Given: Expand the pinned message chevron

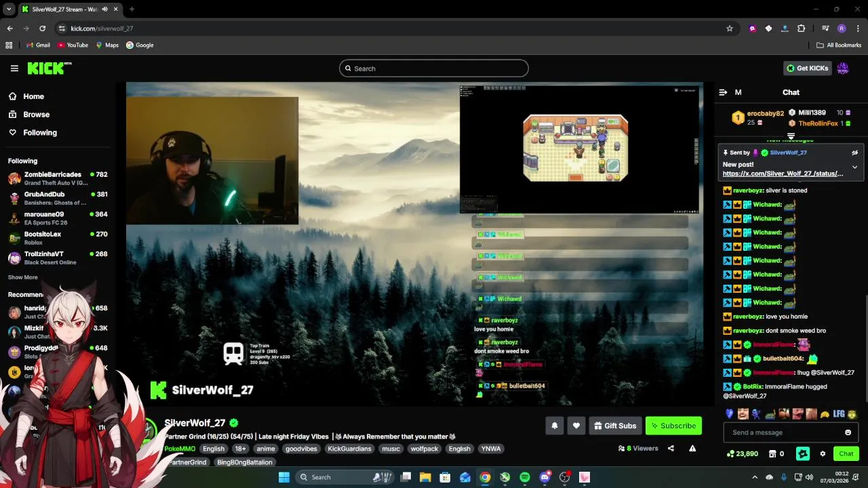Looking at the screenshot, I should [x=854, y=167].
